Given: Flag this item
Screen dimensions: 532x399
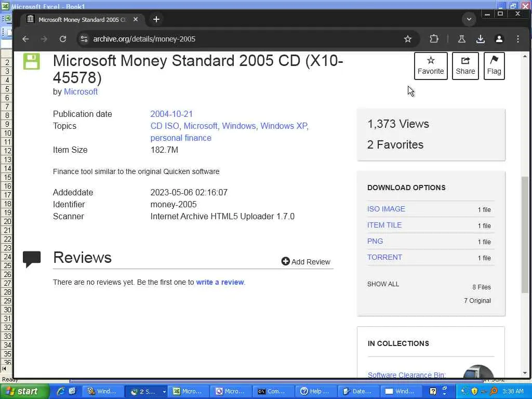Looking at the screenshot, I should point(494,66).
